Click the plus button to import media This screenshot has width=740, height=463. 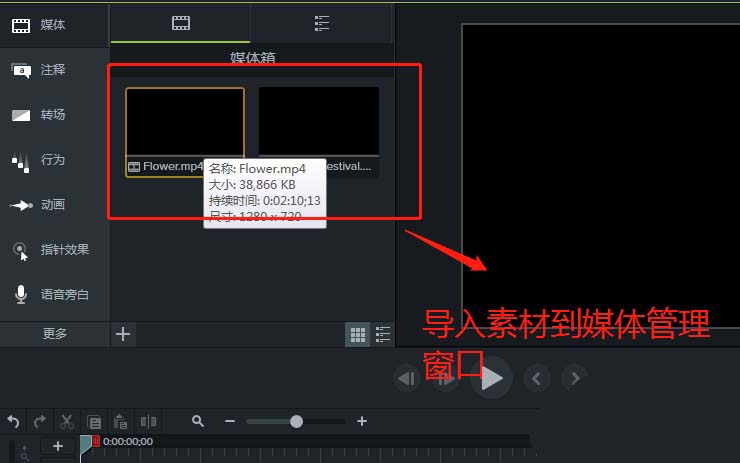pyautogui.click(x=123, y=334)
